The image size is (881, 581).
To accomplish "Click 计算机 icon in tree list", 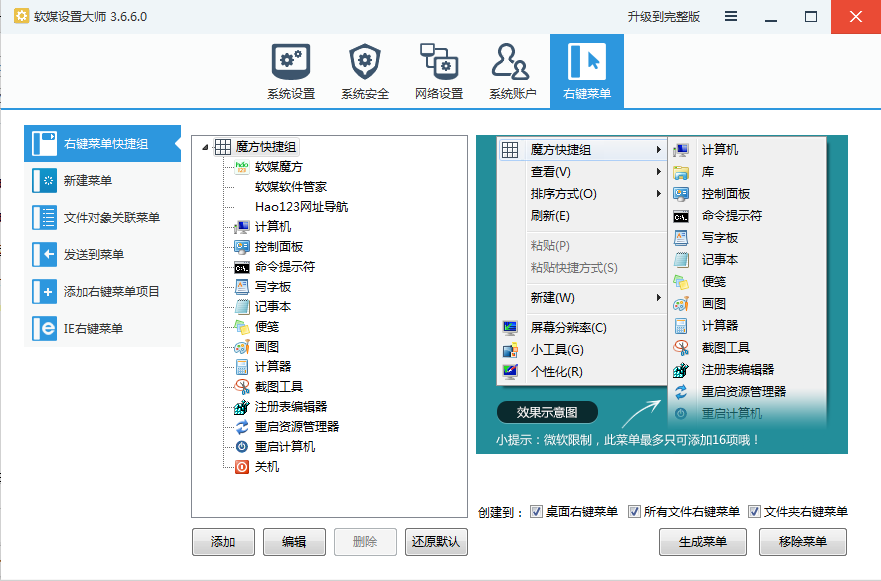I will [242, 227].
